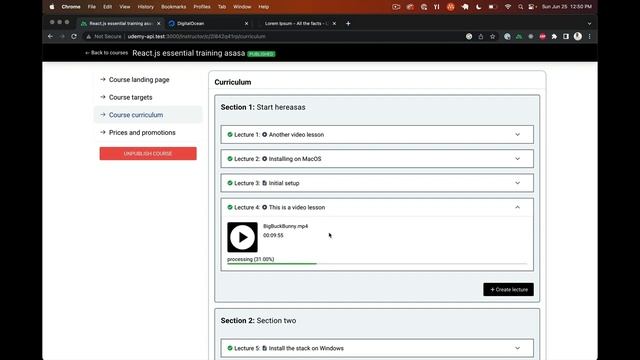Click the Not Secure warning indicator
The height and width of the screenshot is (360, 640).
pyautogui.click(x=104, y=36)
